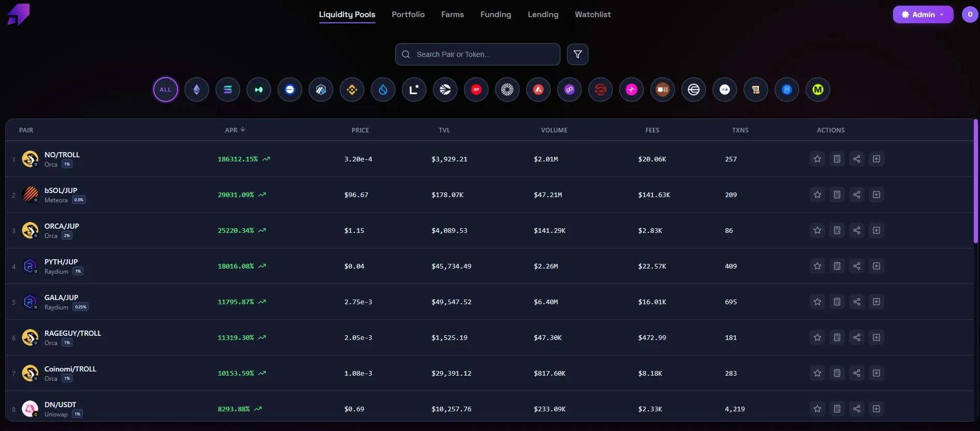Select the Arbitrum chain filter icon
Viewport: 980px width, 431px height.
click(321, 90)
